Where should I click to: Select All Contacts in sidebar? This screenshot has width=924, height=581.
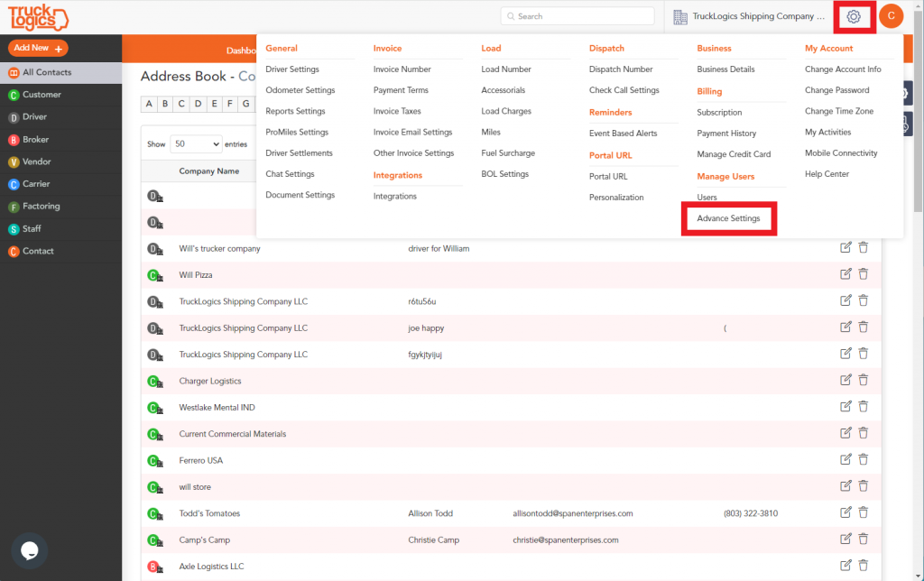coord(60,72)
